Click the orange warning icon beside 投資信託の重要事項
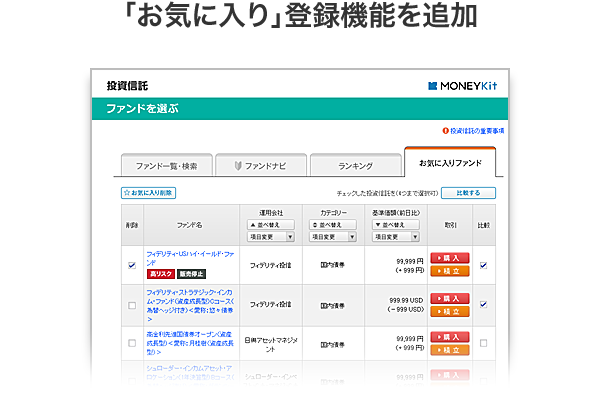Image resolution: width=600 pixels, height=396 pixels. pyautogui.click(x=445, y=131)
